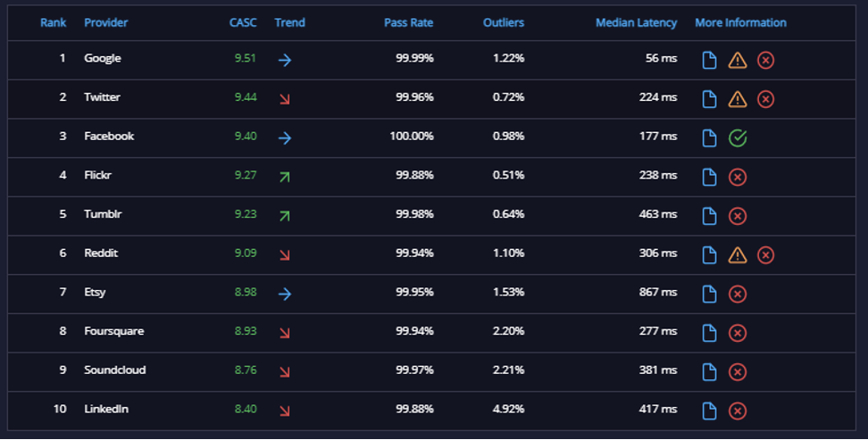Click the 4.92% outliers value
The width and height of the screenshot is (868, 440).
click(x=509, y=409)
